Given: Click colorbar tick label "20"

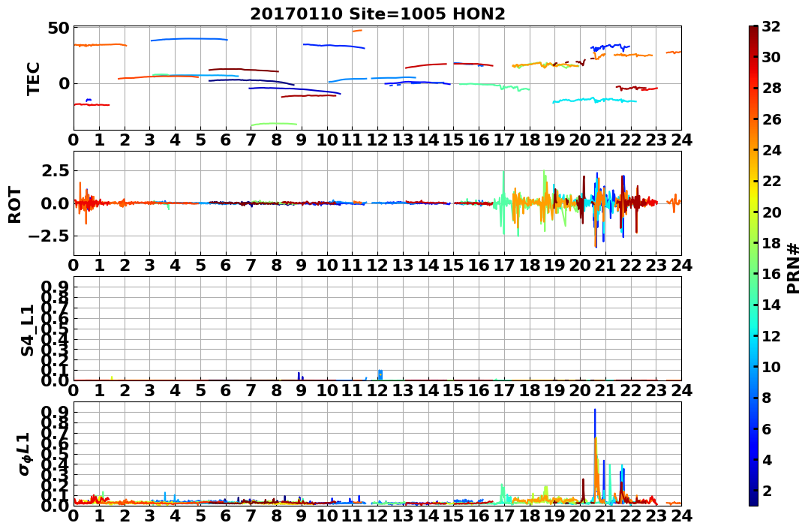Looking at the screenshot, I should [x=772, y=212].
